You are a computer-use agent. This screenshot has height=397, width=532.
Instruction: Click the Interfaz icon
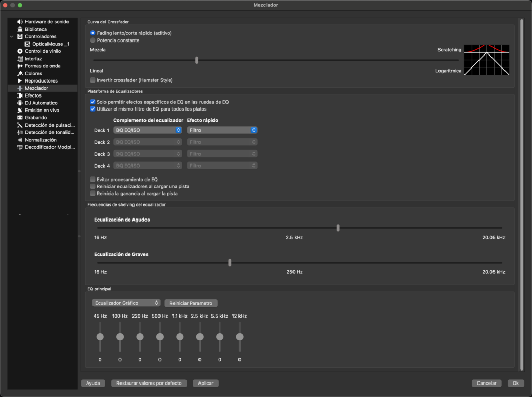(x=20, y=59)
